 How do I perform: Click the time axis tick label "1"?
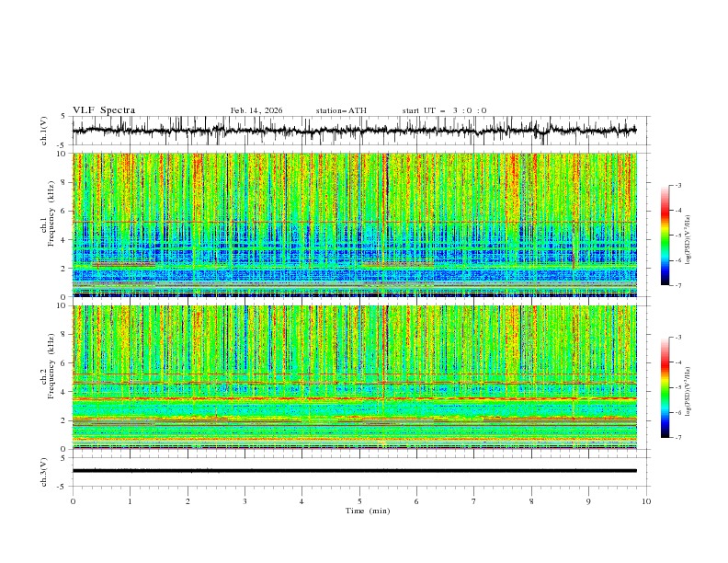[130, 501]
